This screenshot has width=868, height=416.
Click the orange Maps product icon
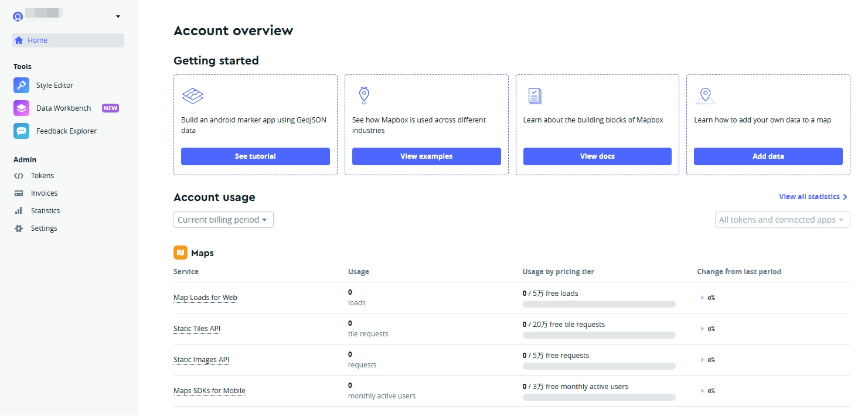click(181, 253)
